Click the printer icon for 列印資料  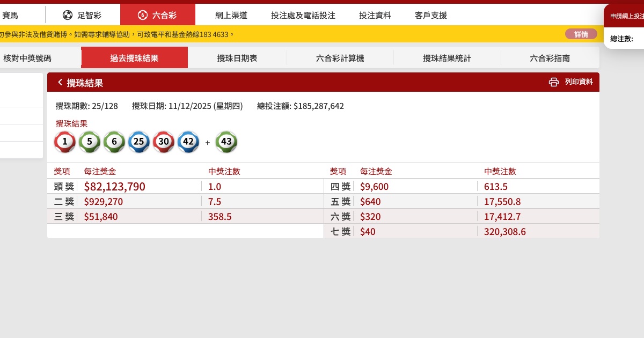554,82
